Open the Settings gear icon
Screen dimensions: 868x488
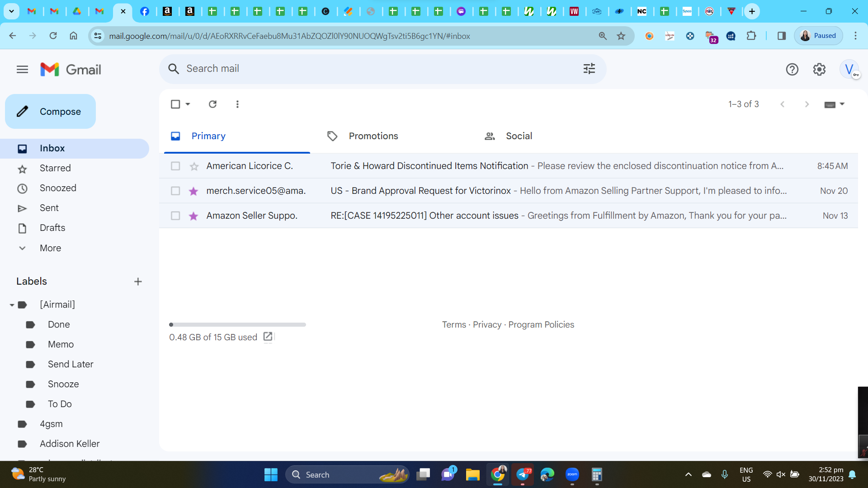819,70
